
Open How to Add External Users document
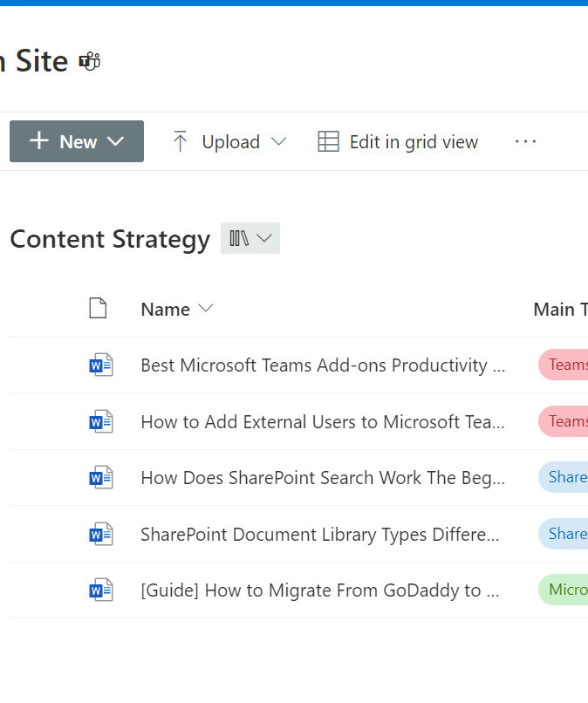tap(323, 422)
